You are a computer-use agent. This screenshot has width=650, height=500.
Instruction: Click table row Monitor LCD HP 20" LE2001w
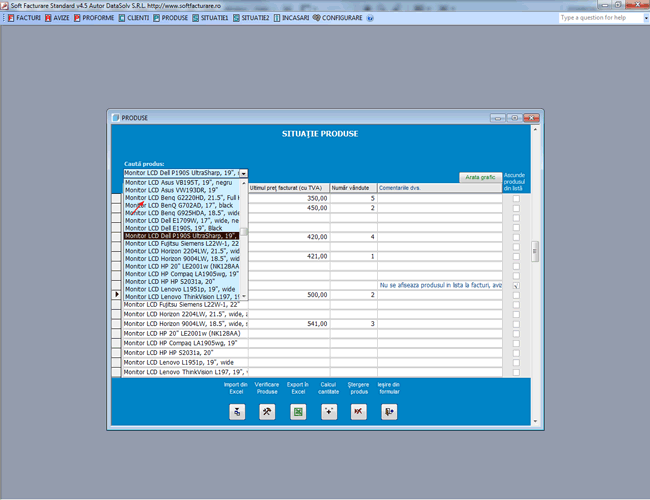tap(186, 333)
